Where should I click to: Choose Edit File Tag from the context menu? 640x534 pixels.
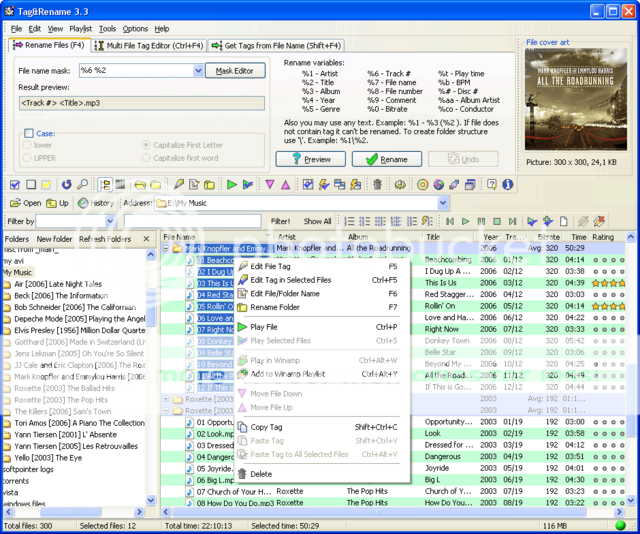point(270,267)
